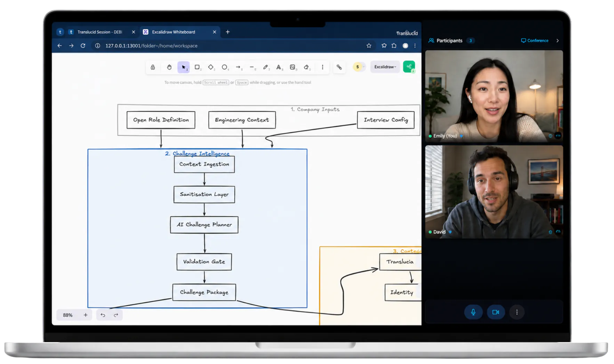Select the Text tool
This screenshot has height=364, width=614.
279,67
